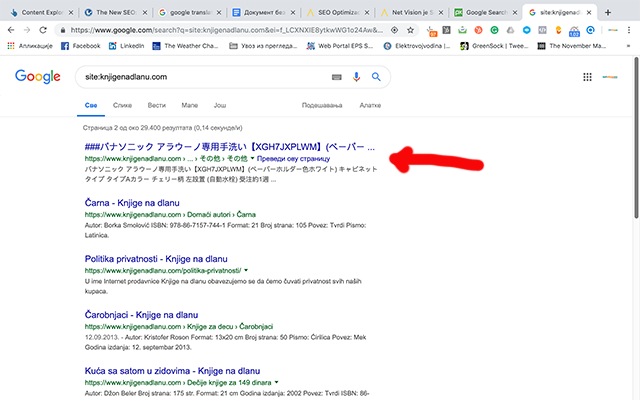Screen dimensions: 640x400
Task: Click the blue search magnifier icon
Action: pyautogui.click(x=376, y=77)
